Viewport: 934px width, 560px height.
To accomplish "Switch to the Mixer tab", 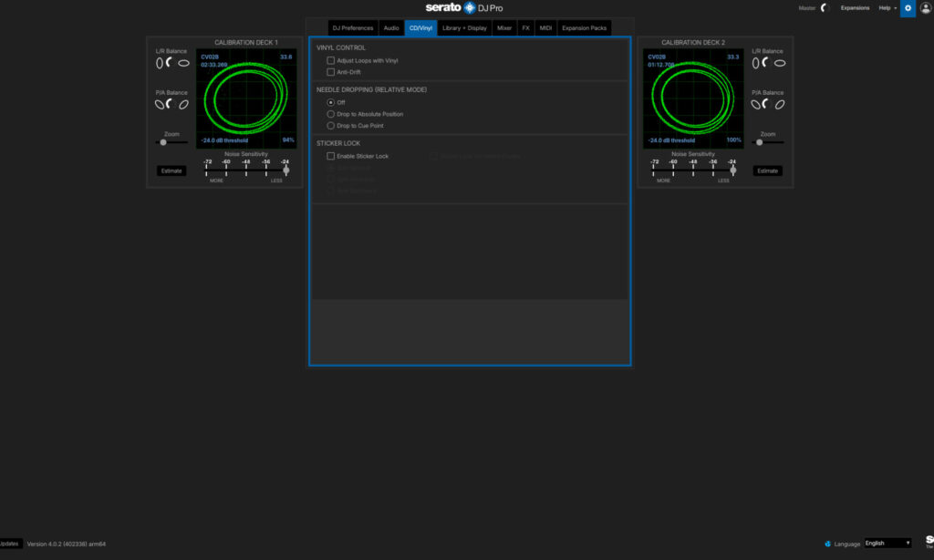I will click(x=504, y=27).
